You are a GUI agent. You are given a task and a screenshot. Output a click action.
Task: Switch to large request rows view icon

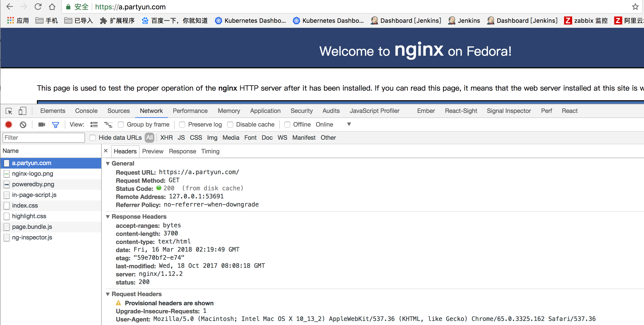tap(94, 125)
